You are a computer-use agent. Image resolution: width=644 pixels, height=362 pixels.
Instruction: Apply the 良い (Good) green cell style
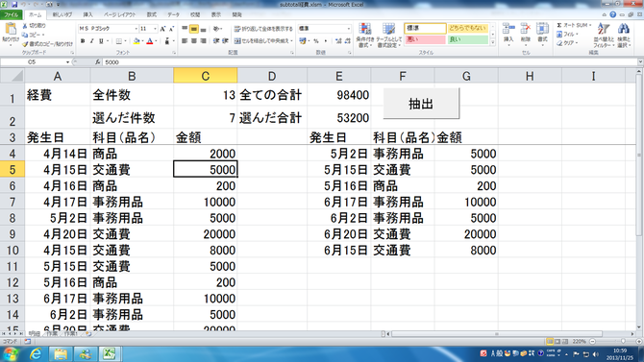pos(467,39)
